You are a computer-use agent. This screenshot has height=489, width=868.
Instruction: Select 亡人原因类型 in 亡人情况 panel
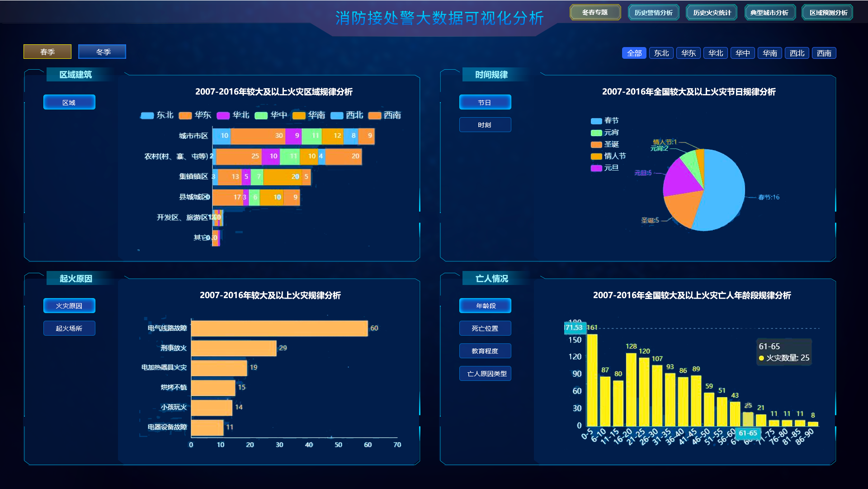pyautogui.click(x=485, y=374)
